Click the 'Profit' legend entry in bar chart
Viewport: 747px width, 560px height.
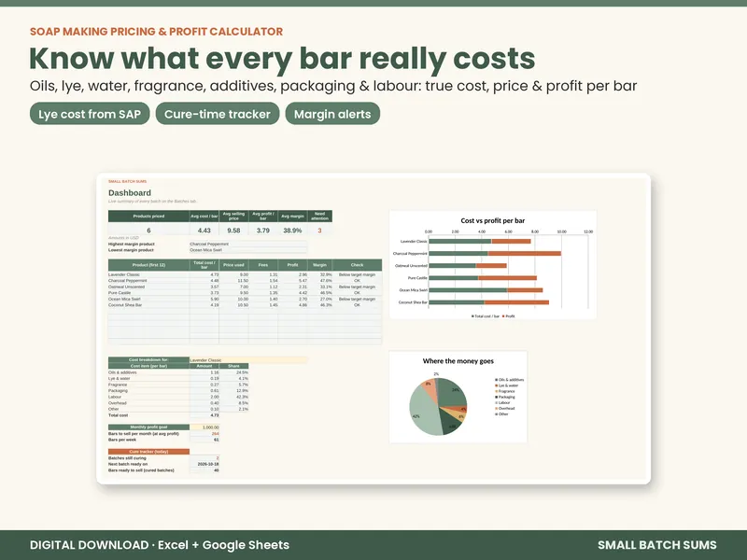(x=508, y=316)
